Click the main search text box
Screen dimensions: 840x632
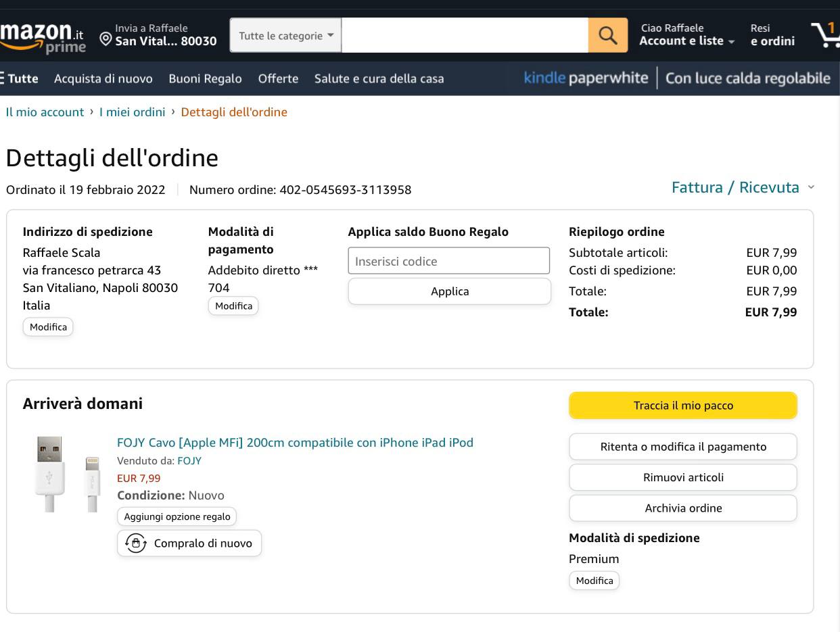tap(465, 35)
